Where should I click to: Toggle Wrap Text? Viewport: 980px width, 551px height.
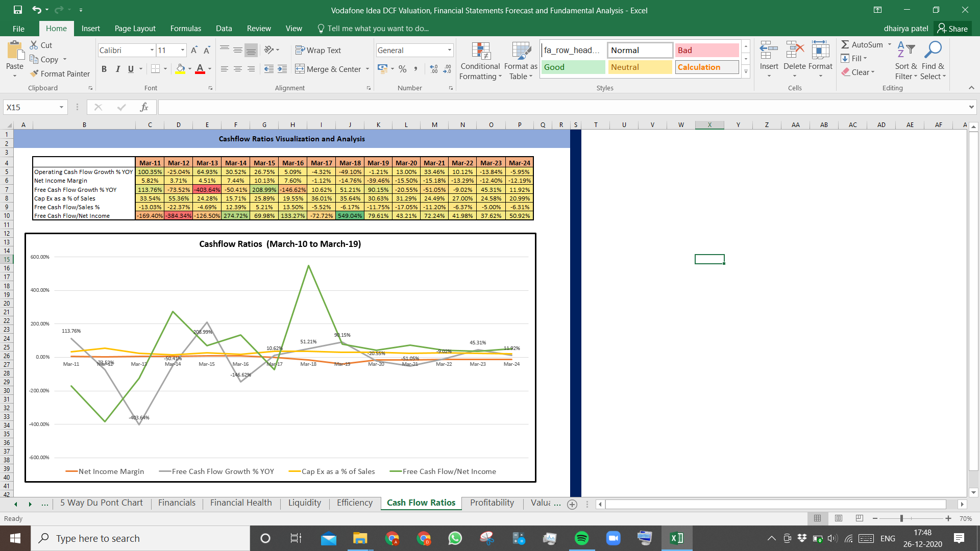click(x=318, y=50)
